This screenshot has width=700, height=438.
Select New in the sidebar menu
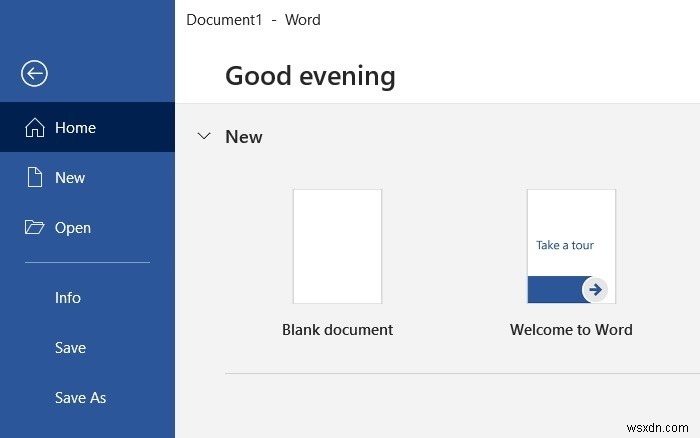[x=88, y=177]
